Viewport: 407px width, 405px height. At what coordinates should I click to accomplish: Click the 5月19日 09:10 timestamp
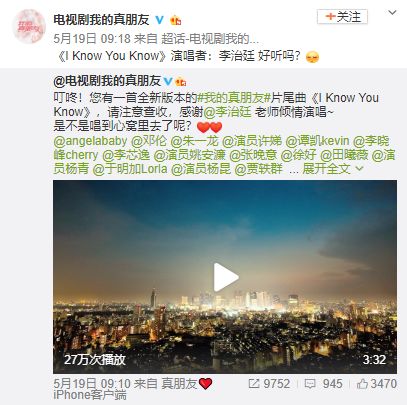click(92, 384)
